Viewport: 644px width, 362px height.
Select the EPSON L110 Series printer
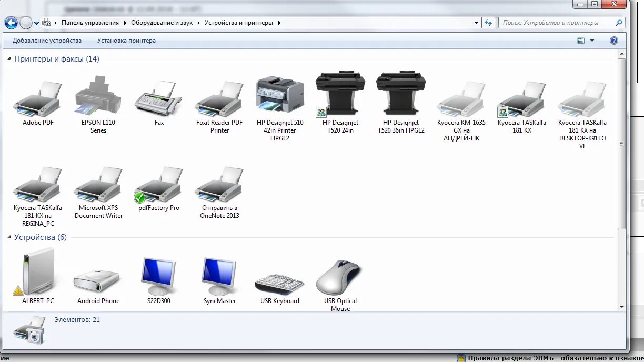tap(98, 105)
